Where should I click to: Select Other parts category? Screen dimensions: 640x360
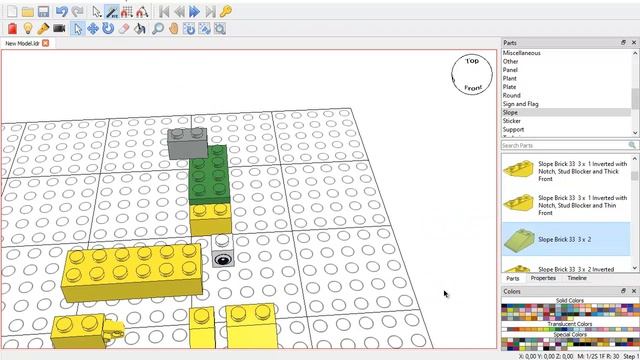[511, 61]
